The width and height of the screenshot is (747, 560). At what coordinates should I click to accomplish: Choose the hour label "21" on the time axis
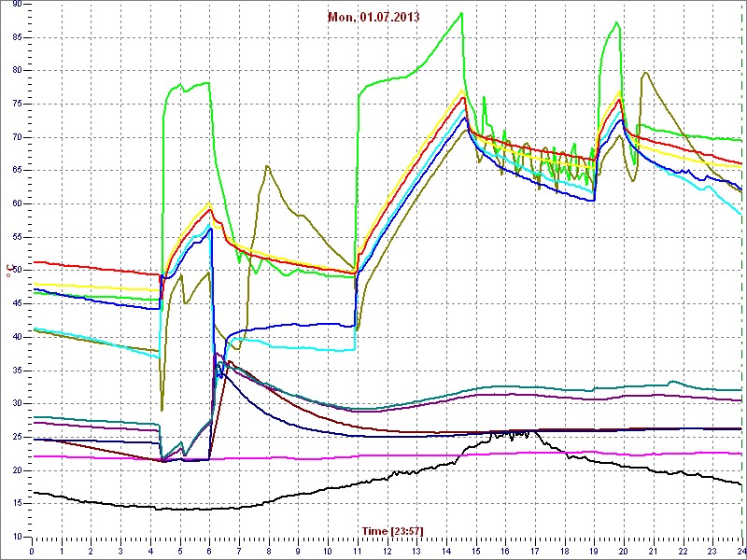652,549
